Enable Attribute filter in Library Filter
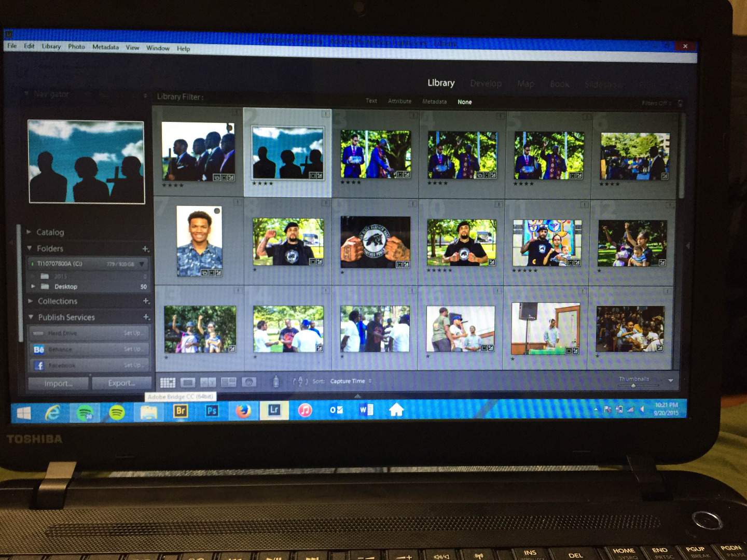This screenshot has width=747, height=560. 400,101
